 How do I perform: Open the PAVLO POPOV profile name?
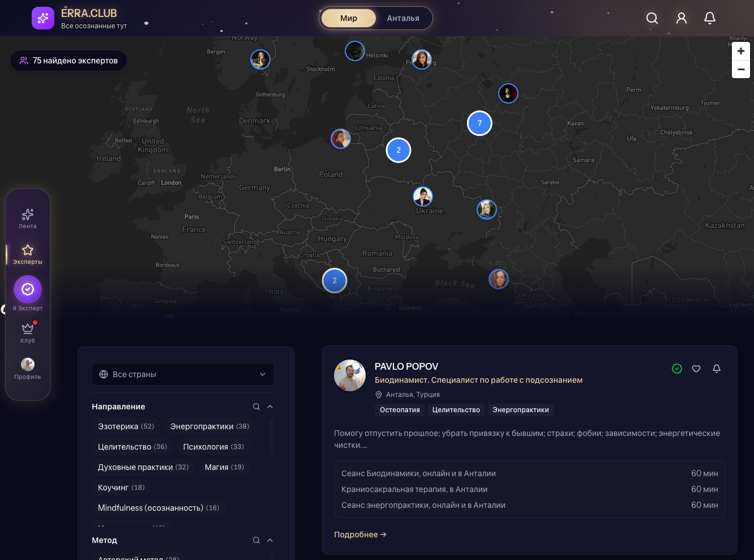point(406,366)
